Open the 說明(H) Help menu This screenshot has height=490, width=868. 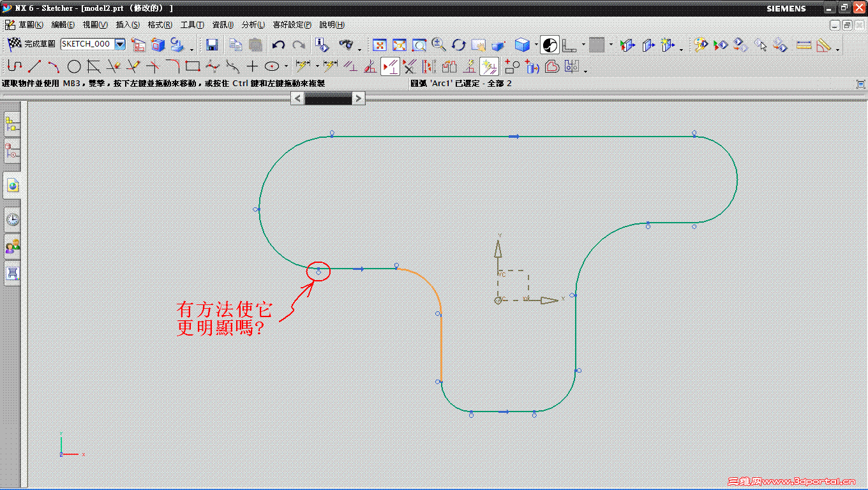pyautogui.click(x=332, y=25)
